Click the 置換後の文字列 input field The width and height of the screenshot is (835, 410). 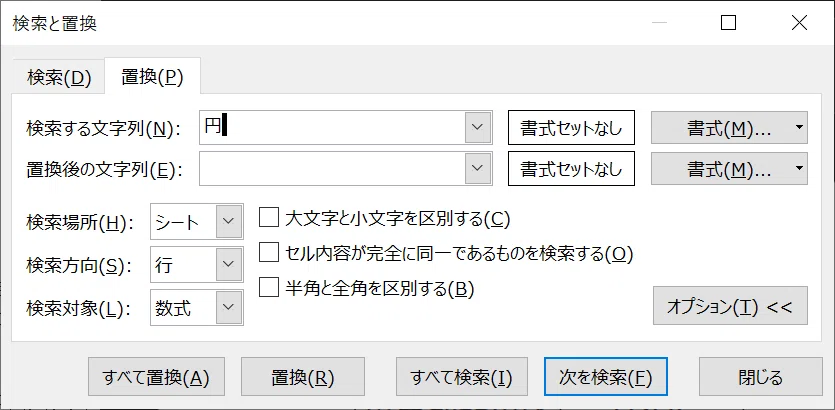(x=332, y=169)
